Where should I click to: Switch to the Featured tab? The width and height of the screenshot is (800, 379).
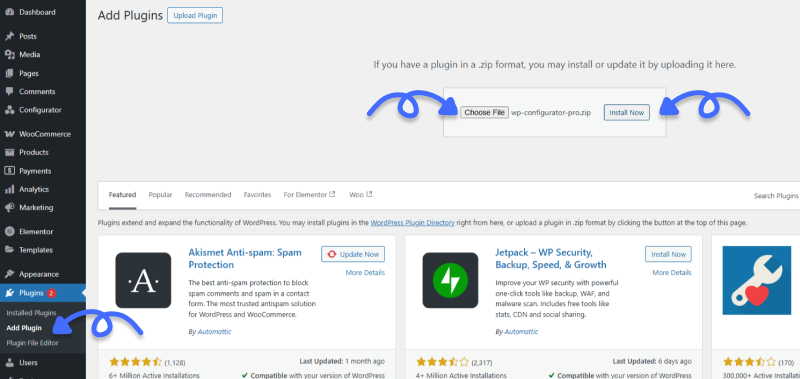click(122, 195)
